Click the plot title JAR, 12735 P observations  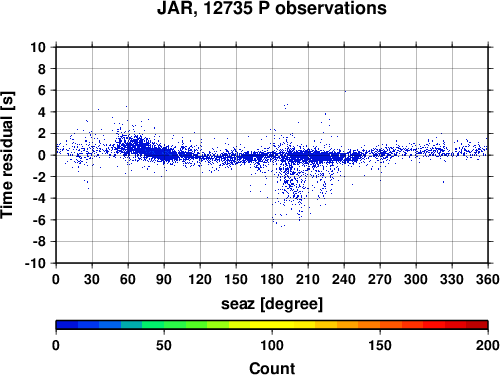(x=272, y=8)
